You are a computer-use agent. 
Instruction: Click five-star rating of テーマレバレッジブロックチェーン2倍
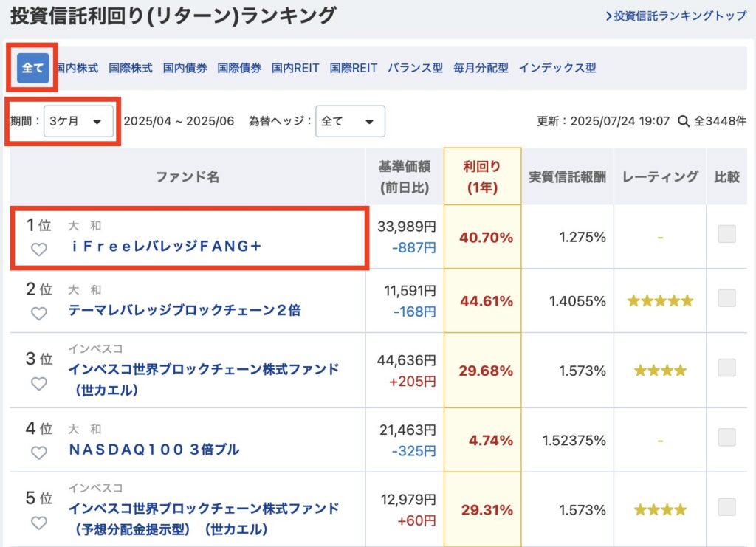[x=660, y=302]
